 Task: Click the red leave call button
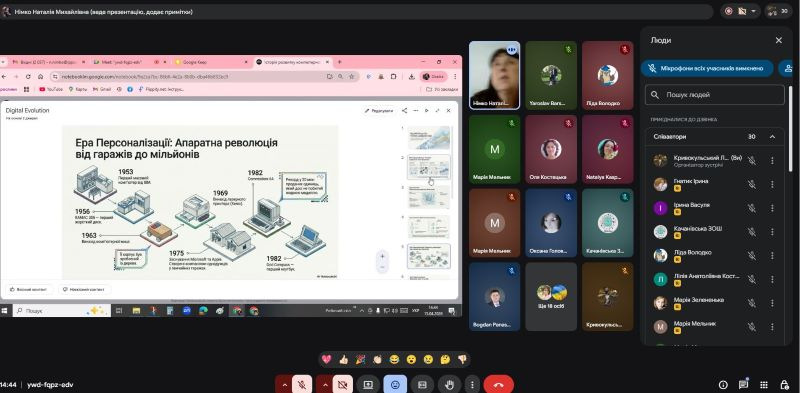tap(498, 385)
